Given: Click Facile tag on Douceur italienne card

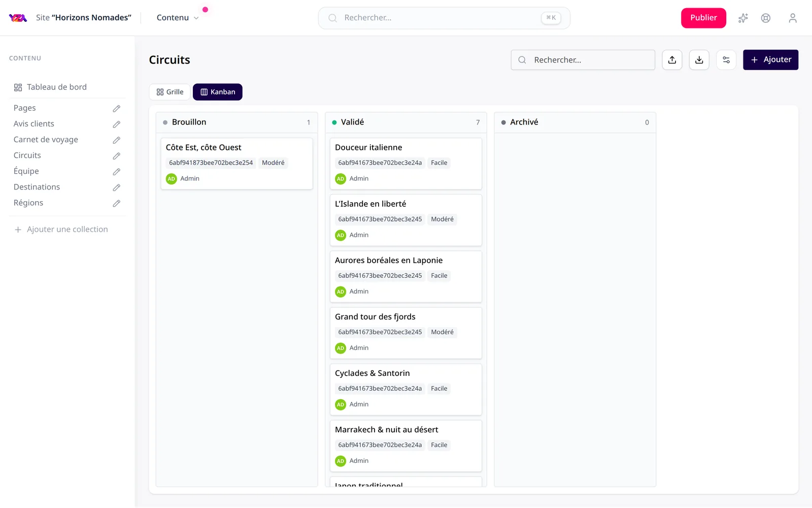Looking at the screenshot, I should pos(439,163).
